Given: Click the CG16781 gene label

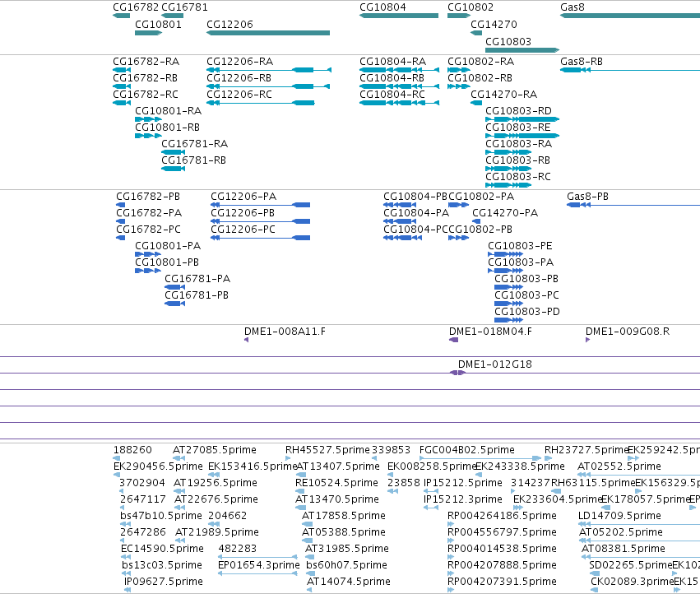Looking at the screenshot, I should pyautogui.click(x=184, y=7).
